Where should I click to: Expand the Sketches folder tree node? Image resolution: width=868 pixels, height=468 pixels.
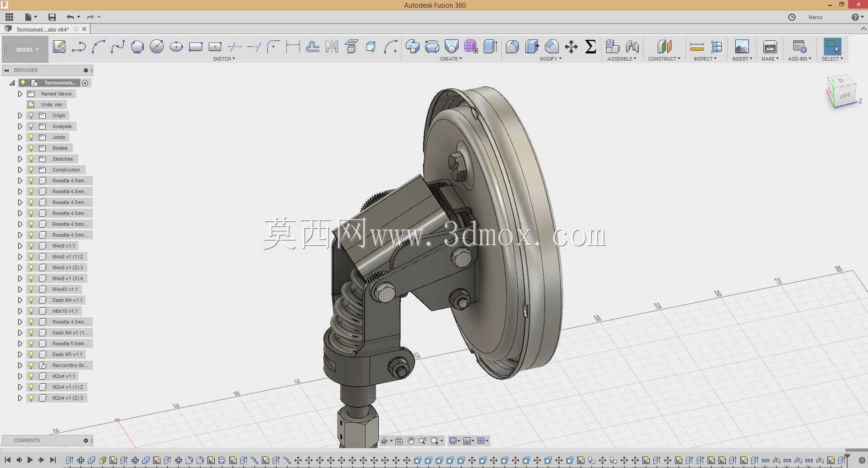coord(20,159)
